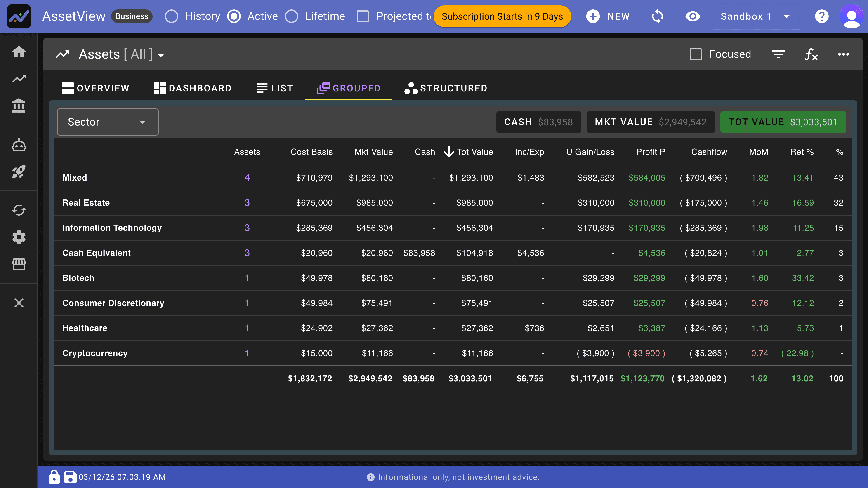Toggle the Tot Value sort direction arrow
Screen dimensions: 868x488
[448, 152]
